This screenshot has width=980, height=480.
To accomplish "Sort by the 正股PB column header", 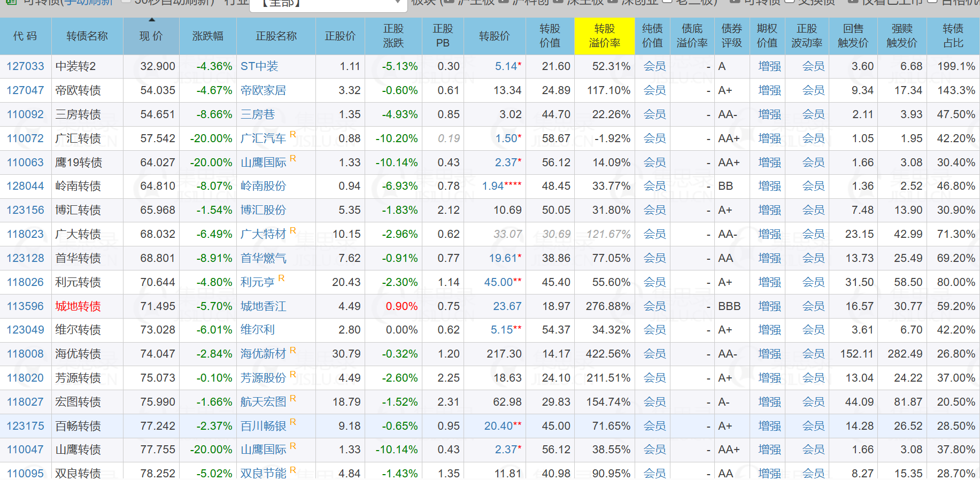I will pos(443,36).
